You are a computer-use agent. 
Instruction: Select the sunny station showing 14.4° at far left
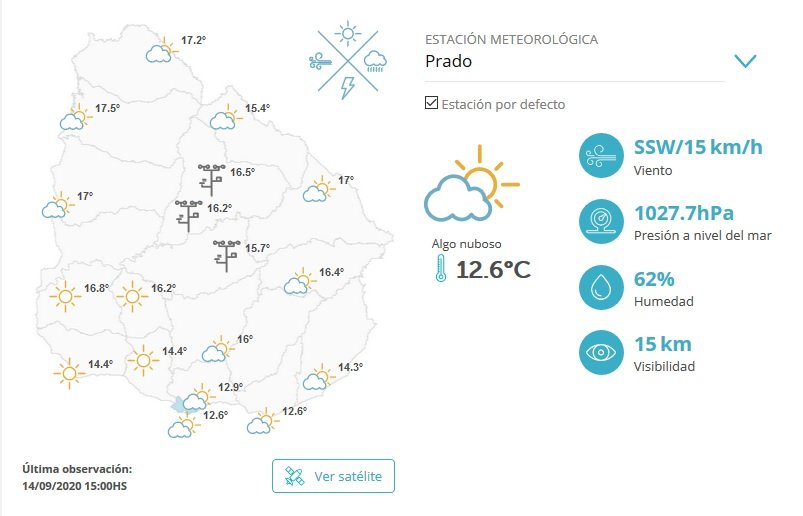click(69, 373)
